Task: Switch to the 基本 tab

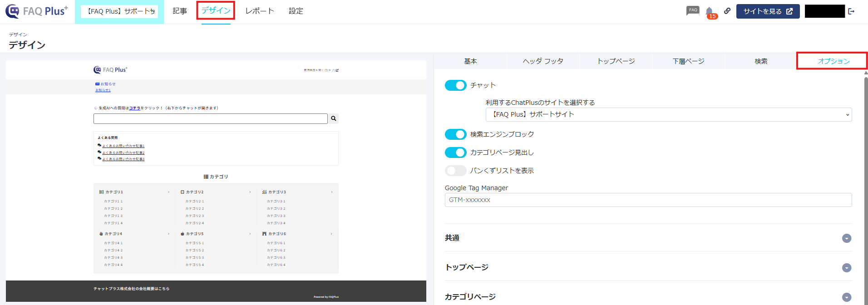Action: 470,61
